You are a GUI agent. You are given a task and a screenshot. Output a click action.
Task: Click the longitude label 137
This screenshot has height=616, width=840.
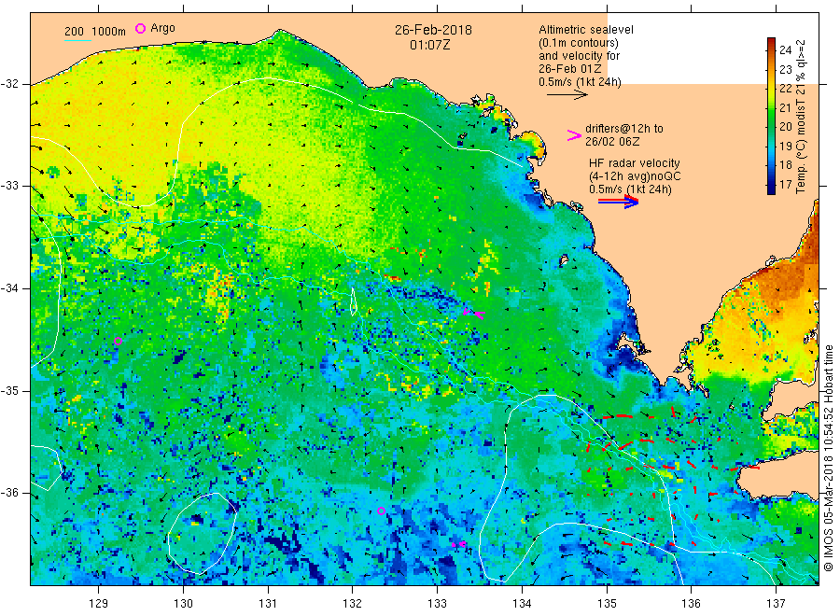776,604
